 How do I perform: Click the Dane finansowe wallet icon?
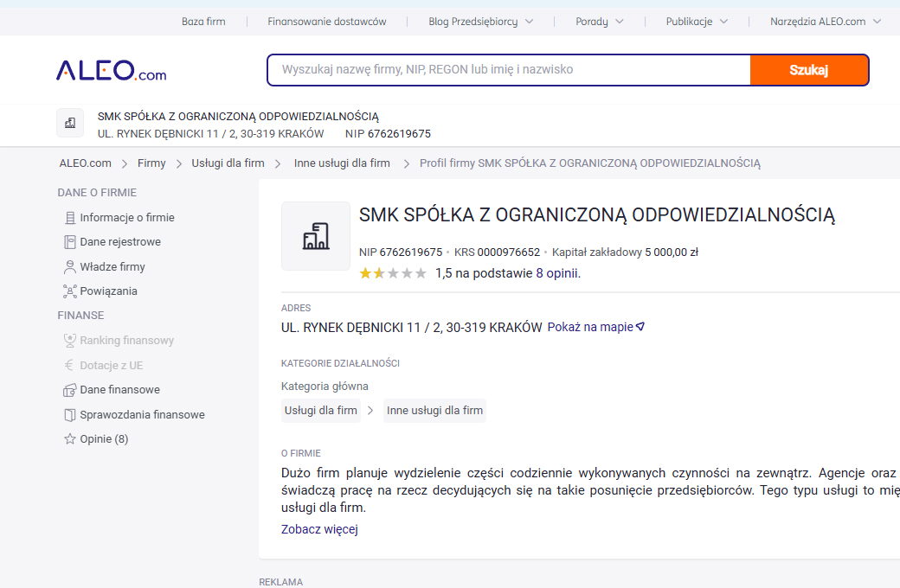tap(70, 390)
